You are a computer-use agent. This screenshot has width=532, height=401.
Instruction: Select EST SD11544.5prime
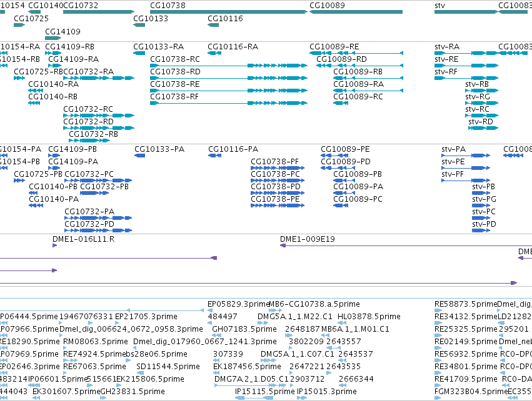point(140,373)
